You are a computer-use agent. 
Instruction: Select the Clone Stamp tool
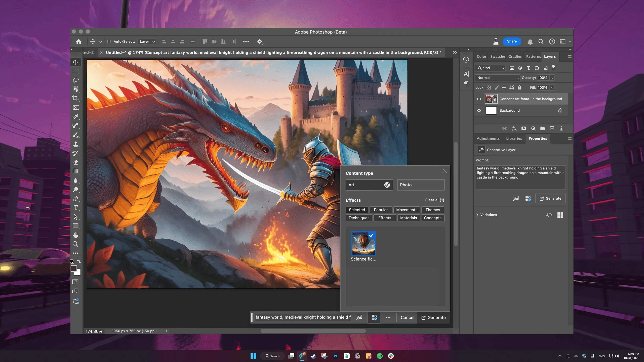(75, 144)
